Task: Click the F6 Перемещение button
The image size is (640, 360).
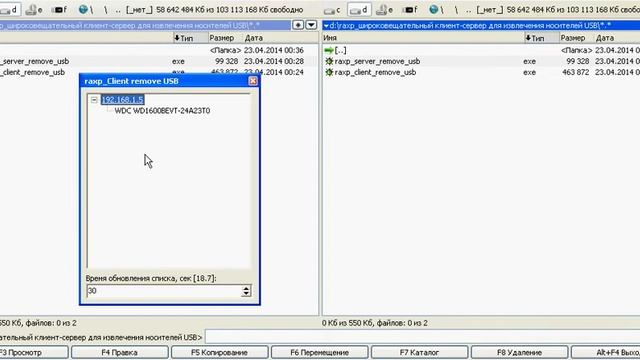Action: click(319, 352)
